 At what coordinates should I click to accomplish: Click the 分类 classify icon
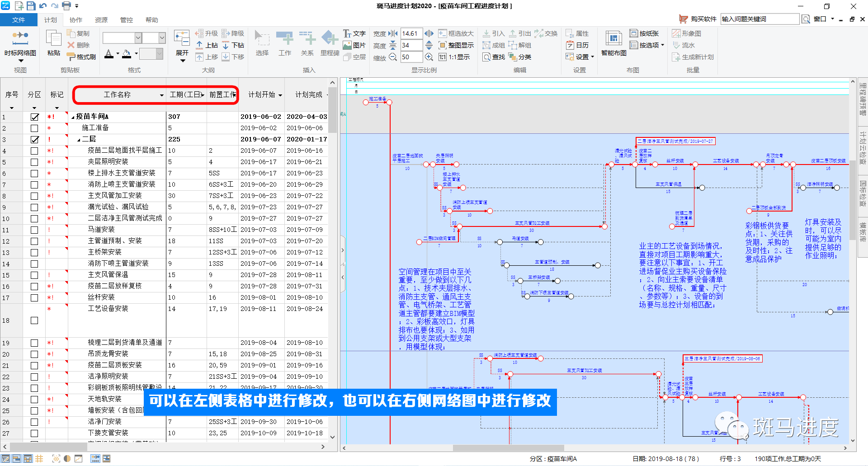click(x=520, y=57)
